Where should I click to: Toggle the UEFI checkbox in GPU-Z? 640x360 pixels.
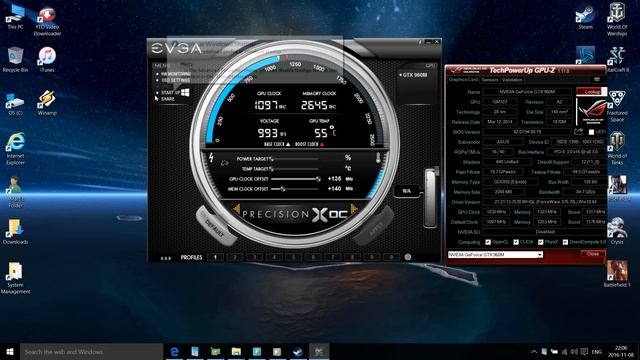coord(591,132)
